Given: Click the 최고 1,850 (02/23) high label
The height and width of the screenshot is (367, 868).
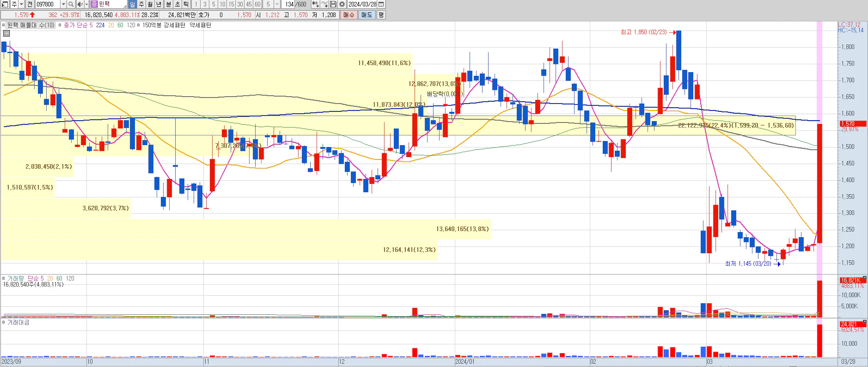Looking at the screenshot, I should 644,32.
